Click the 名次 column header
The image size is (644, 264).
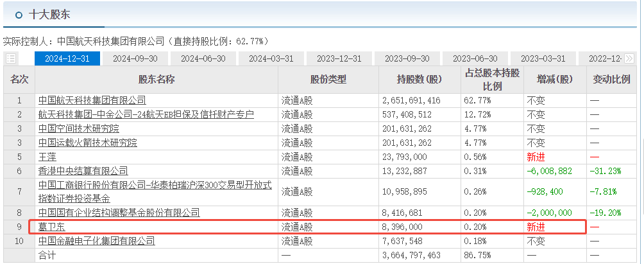coord(19,80)
